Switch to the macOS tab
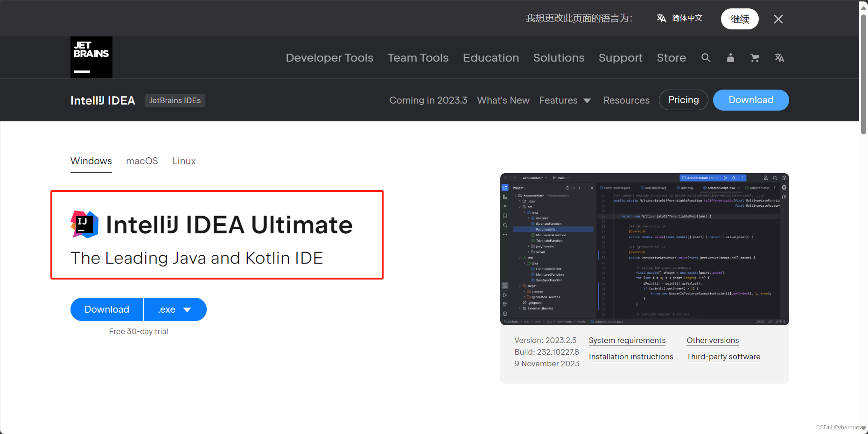 (x=142, y=161)
